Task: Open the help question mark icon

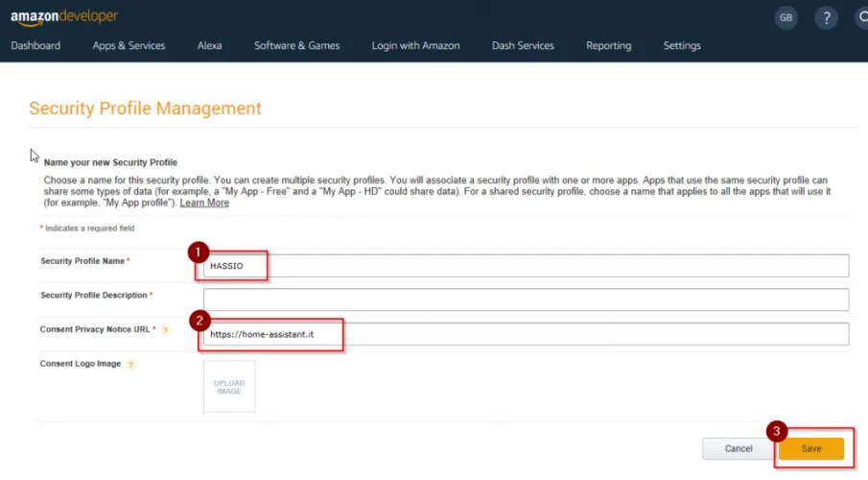Action: (826, 17)
